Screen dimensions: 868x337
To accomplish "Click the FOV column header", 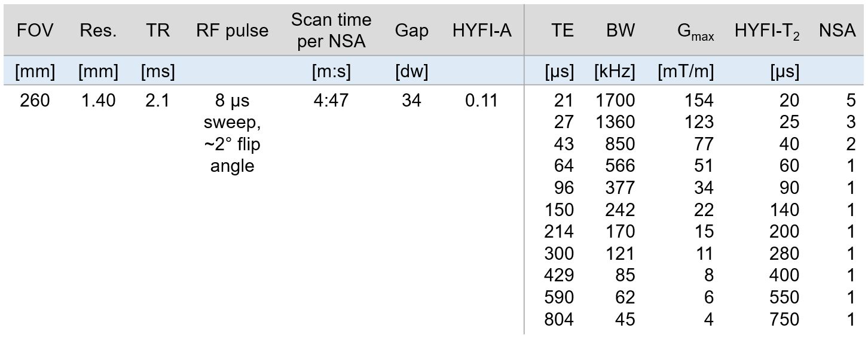I will click(x=35, y=31).
